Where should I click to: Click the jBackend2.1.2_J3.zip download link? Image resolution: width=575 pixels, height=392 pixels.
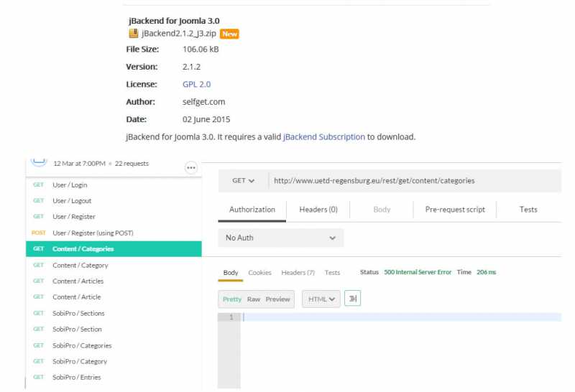pos(178,34)
